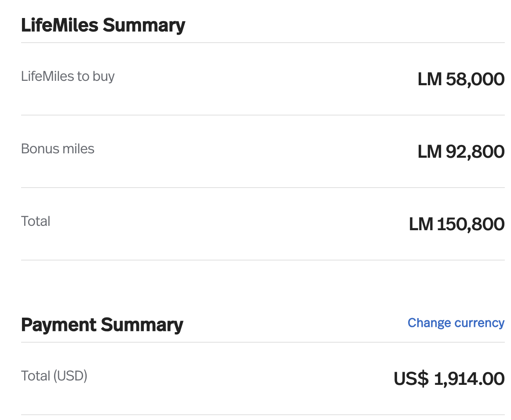Click the divider below the LM 150,800 row
Viewport: 511px width, 420px height.
coord(263,260)
